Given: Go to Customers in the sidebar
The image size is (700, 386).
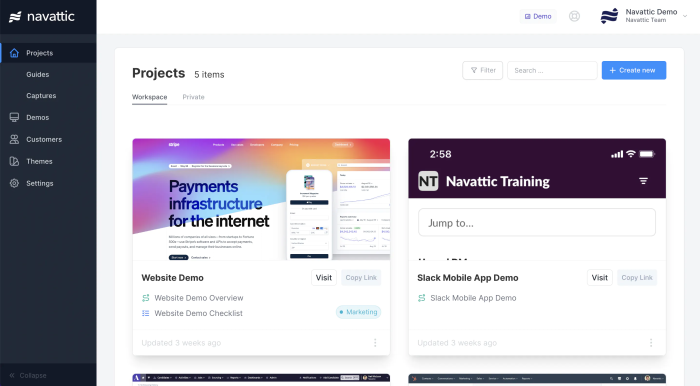Looking at the screenshot, I should [44, 139].
